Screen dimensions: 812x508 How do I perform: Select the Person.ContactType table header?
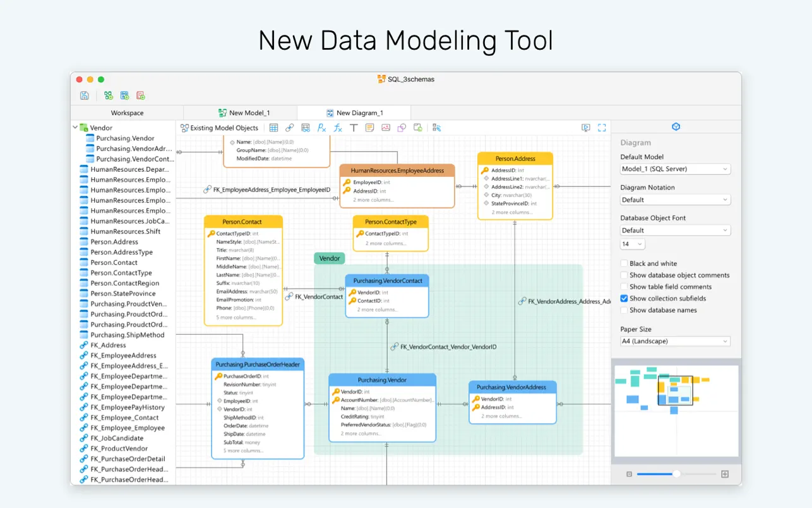(390, 222)
